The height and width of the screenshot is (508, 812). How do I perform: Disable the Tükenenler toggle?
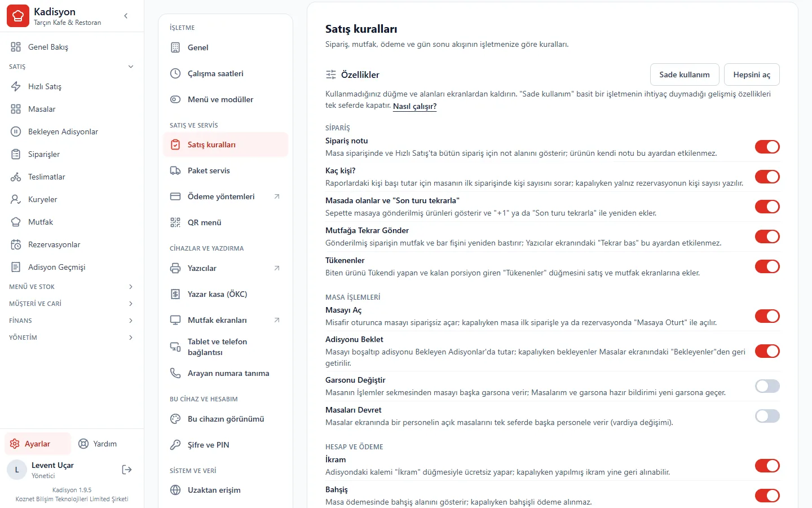(x=767, y=266)
